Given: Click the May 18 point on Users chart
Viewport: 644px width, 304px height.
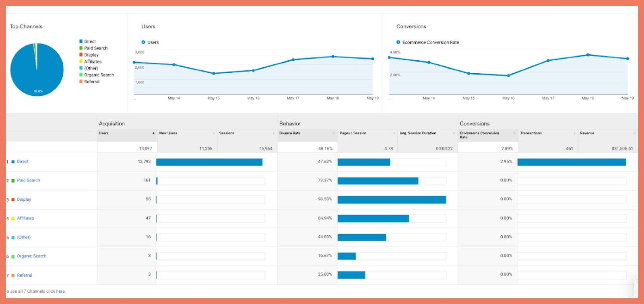Looking at the screenshot, I should [333, 57].
